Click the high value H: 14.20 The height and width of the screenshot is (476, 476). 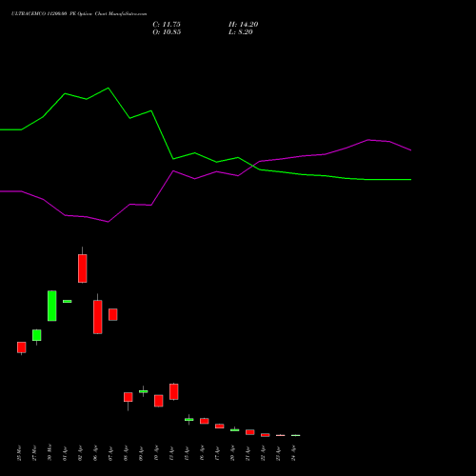[244, 25]
